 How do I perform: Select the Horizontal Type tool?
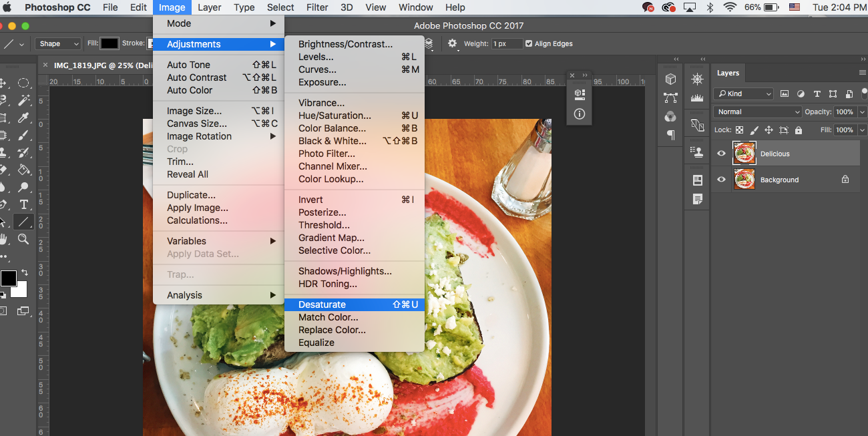(x=23, y=204)
